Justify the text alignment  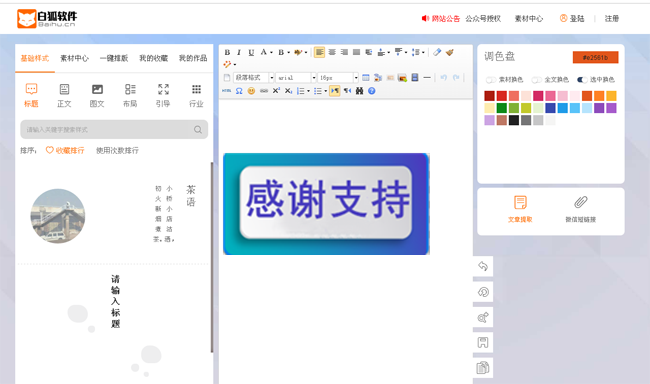click(x=356, y=52)
